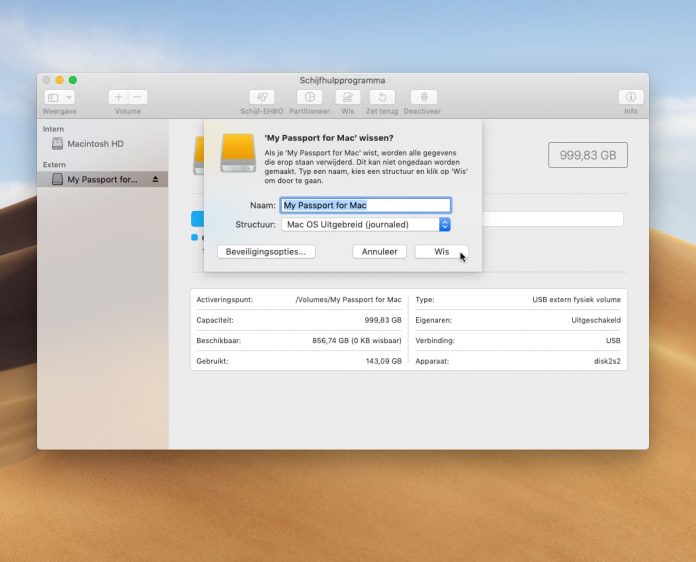Screen dimensions: 696x562
Task: Run Schijf-EHBO first aid tool
Action: point(263,97)
